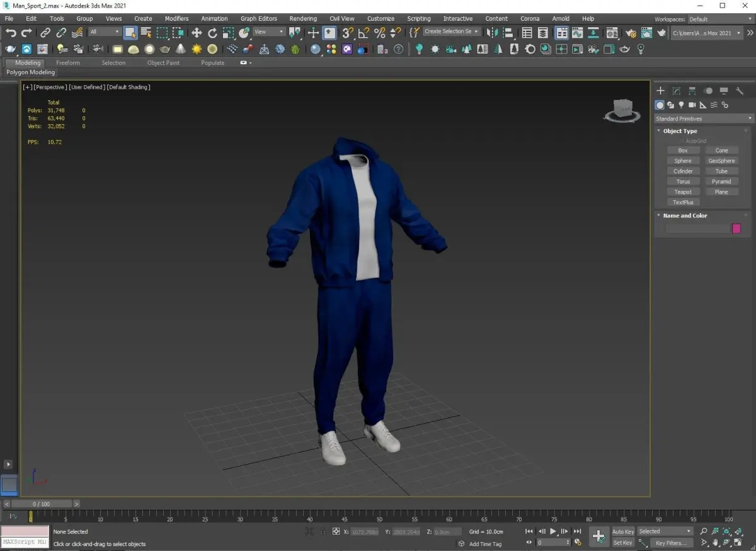Image resolution: width=756 pixels, height=551 pixels.
Task: Click the yellow sun light icon
Action: 197,49
